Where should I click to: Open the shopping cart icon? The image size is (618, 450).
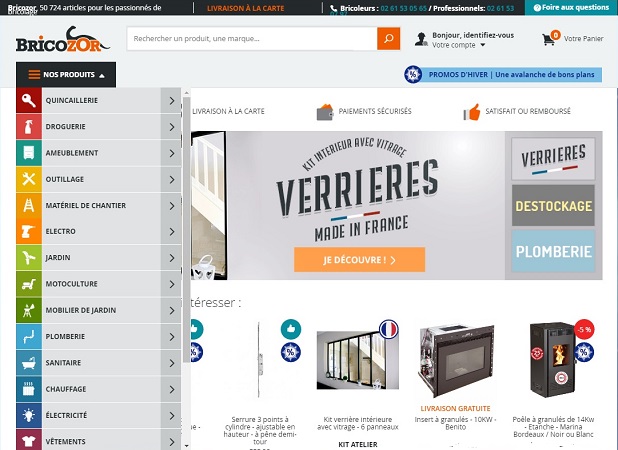pyautogui.click(x=548, y=39)
